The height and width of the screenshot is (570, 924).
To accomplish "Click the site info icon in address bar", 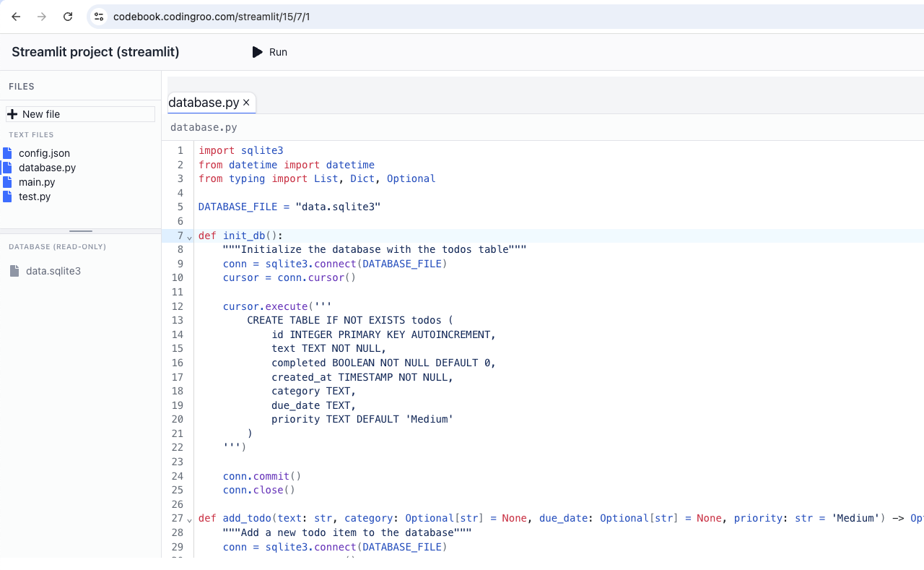I will click(99, 17).
